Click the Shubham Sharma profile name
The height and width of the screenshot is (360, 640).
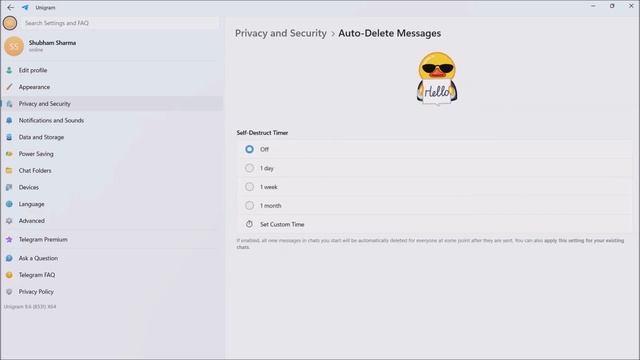click(52, 43)
